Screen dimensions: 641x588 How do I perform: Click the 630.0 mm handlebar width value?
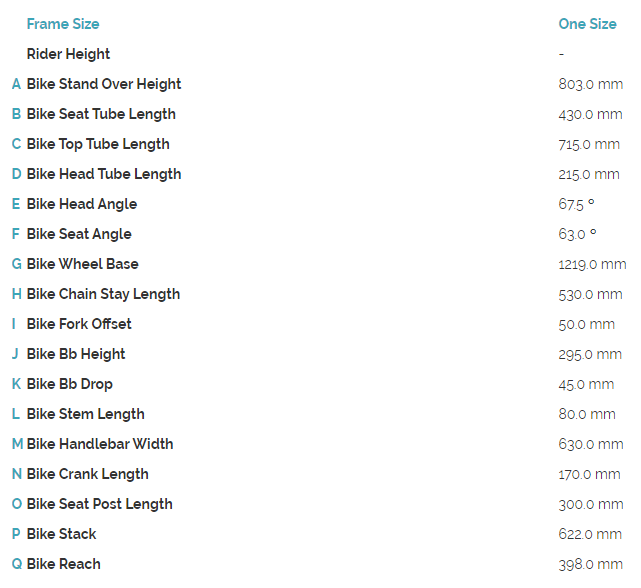pyautogui.click(x=590, y=445)
